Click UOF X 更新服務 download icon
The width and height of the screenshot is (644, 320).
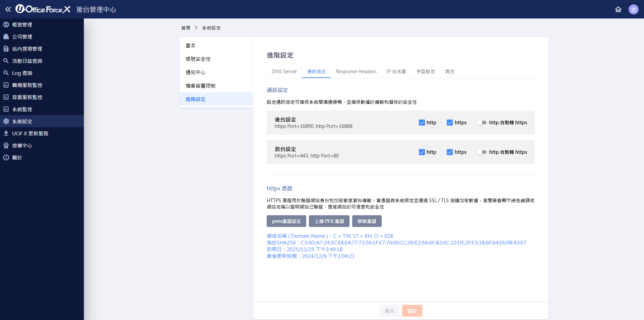pyautogui.click(x=6, y=133)
